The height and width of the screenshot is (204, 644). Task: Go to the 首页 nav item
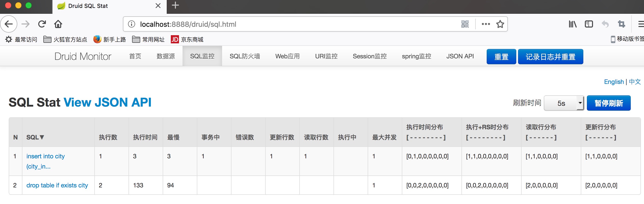[135, 56]
